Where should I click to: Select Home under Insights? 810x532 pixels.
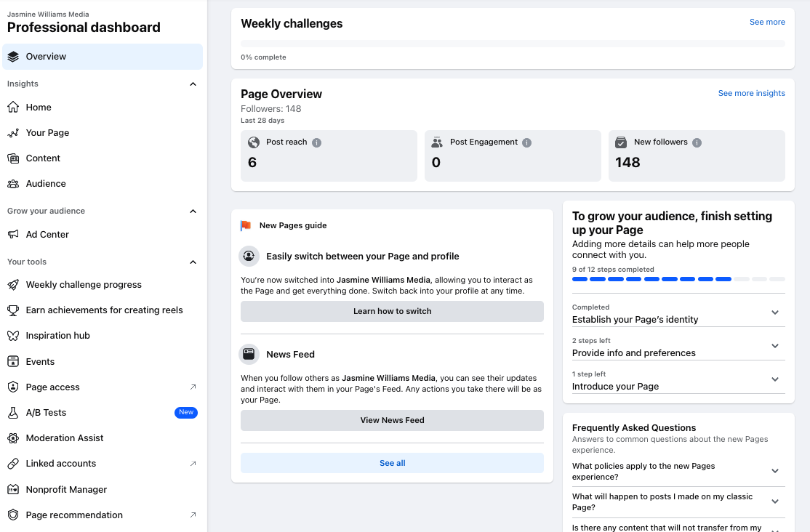point(40,107)
